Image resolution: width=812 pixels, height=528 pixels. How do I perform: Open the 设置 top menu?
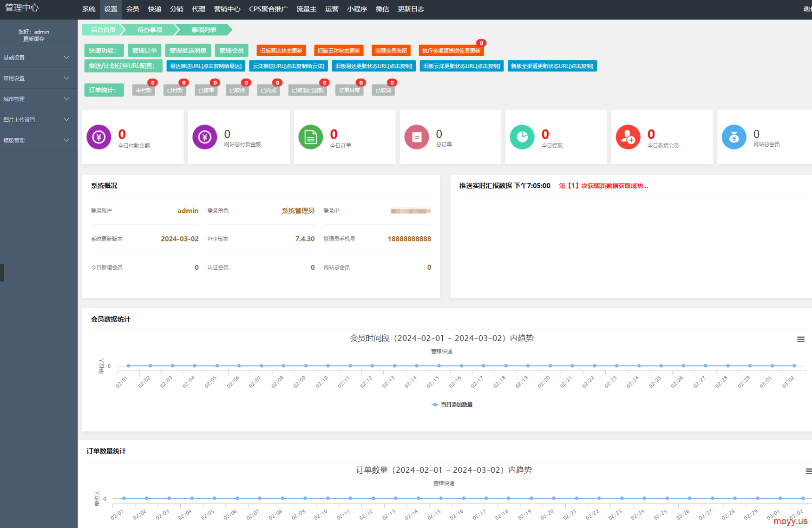[111, 9]
